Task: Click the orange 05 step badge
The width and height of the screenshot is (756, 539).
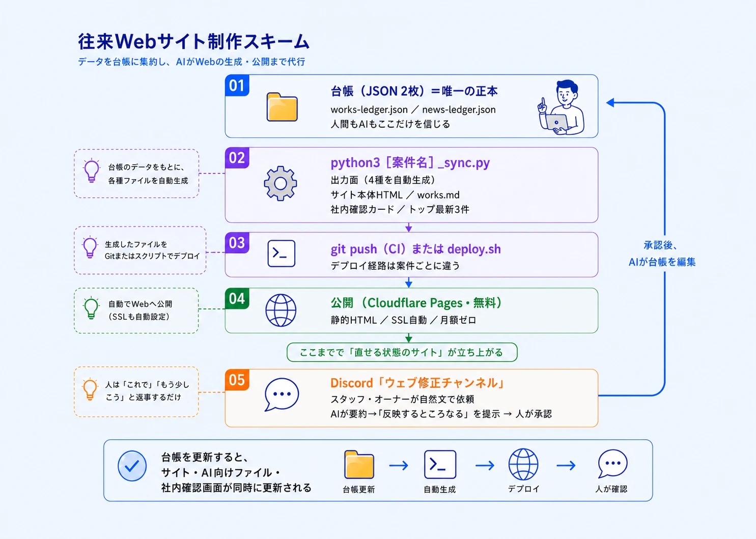Action: pos(237,380)
